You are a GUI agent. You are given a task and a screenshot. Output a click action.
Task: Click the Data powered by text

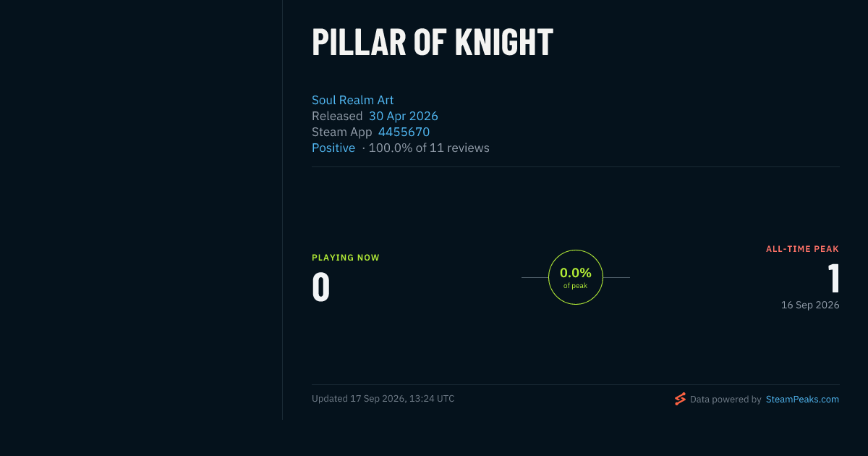(726, 399)
